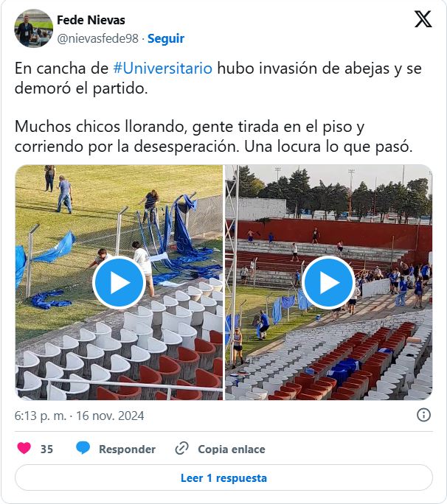447x504 pixels.
Task: Click the chain link copy icon
Action: [182, 449]
